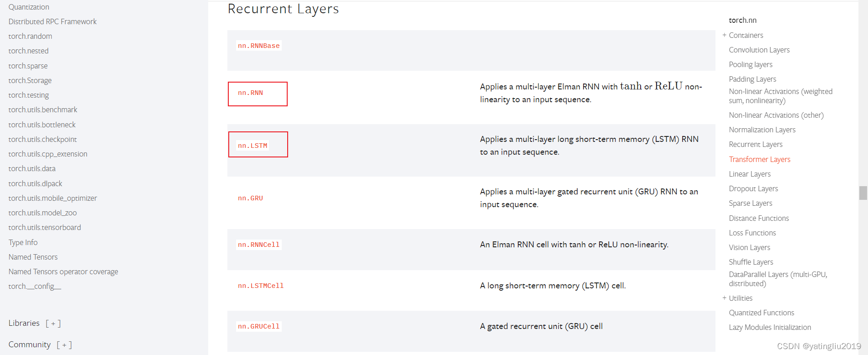868x355 pixels.
Task: Navigate to Convolution Layers section
Action: point(759,50)
